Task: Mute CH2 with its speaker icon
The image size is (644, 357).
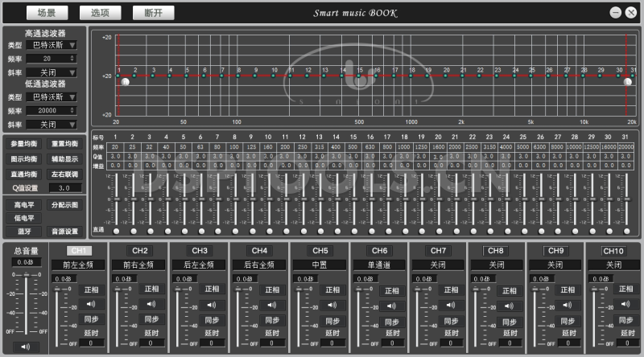Action: tap(151, 305)
